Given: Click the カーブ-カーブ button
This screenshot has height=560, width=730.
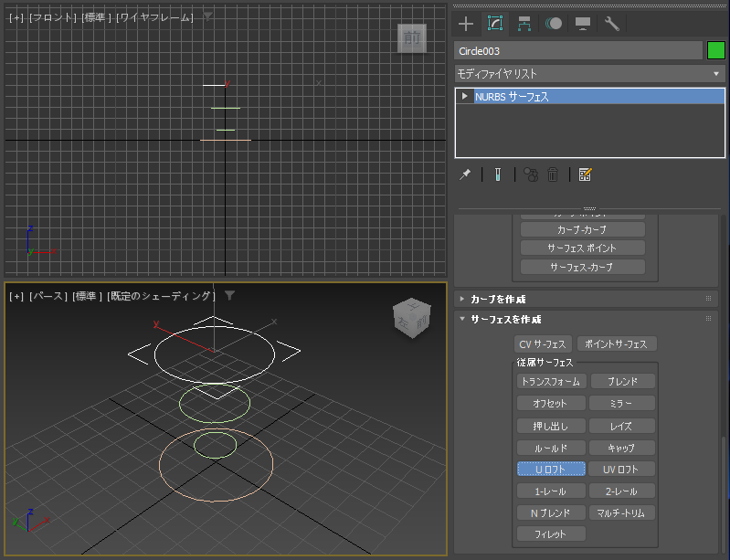Looking at the screenshot, I should click(x=582, y=229).
